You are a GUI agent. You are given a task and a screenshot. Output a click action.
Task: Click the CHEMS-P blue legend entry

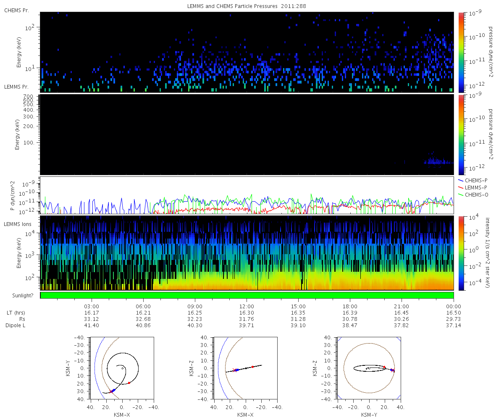474,180
